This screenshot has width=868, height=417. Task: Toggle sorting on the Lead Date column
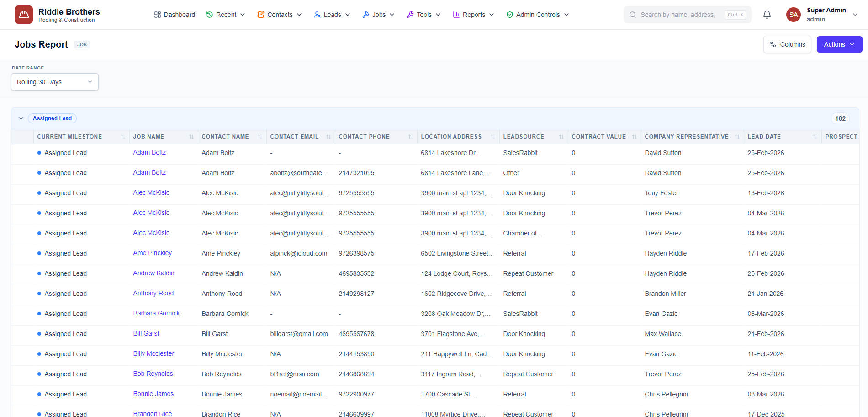pyautogui.click(x=815, y=136)
